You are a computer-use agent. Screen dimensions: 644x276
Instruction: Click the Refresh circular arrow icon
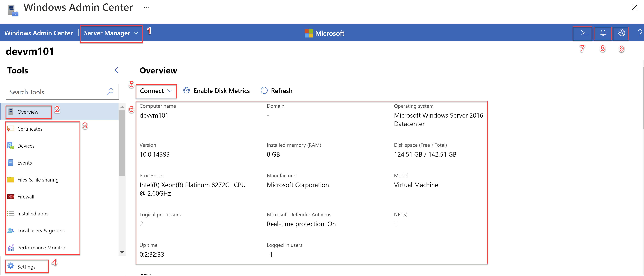tap(264, 90)
